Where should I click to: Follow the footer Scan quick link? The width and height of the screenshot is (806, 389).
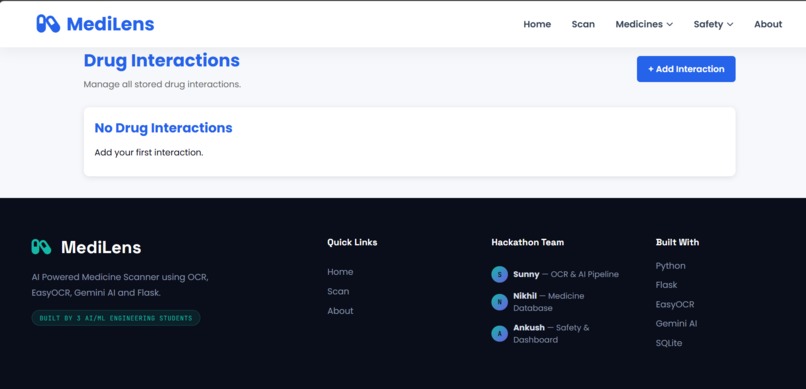tap(338, 291)
